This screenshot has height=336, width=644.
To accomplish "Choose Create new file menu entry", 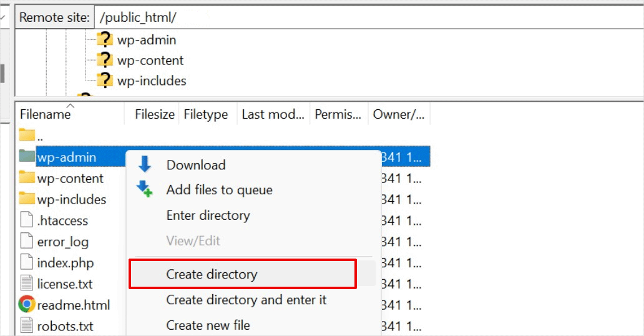I will (x=208, y=325).
